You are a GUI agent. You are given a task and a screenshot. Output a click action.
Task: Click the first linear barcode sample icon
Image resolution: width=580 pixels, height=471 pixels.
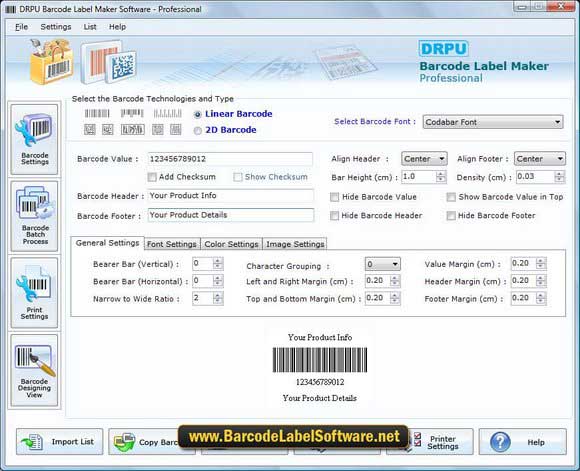point(97,113)
